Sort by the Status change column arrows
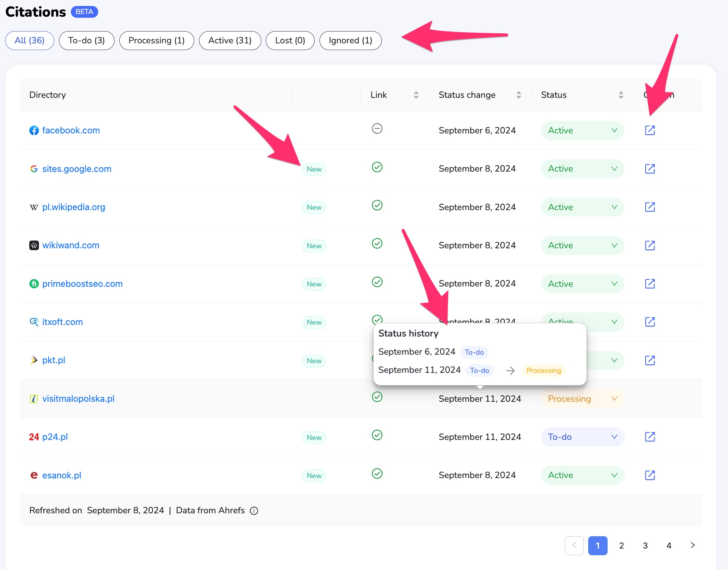This screenshot has height=570, width=728. (519, 95)
